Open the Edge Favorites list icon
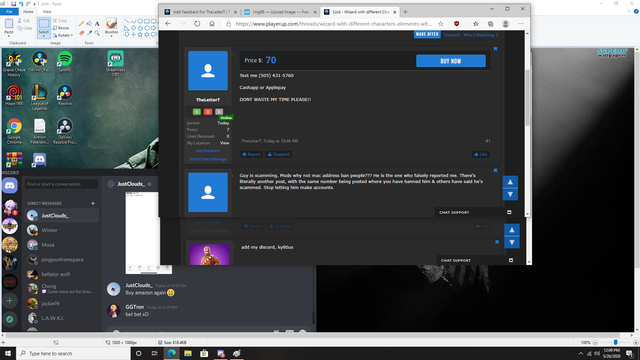 (476, 24)
